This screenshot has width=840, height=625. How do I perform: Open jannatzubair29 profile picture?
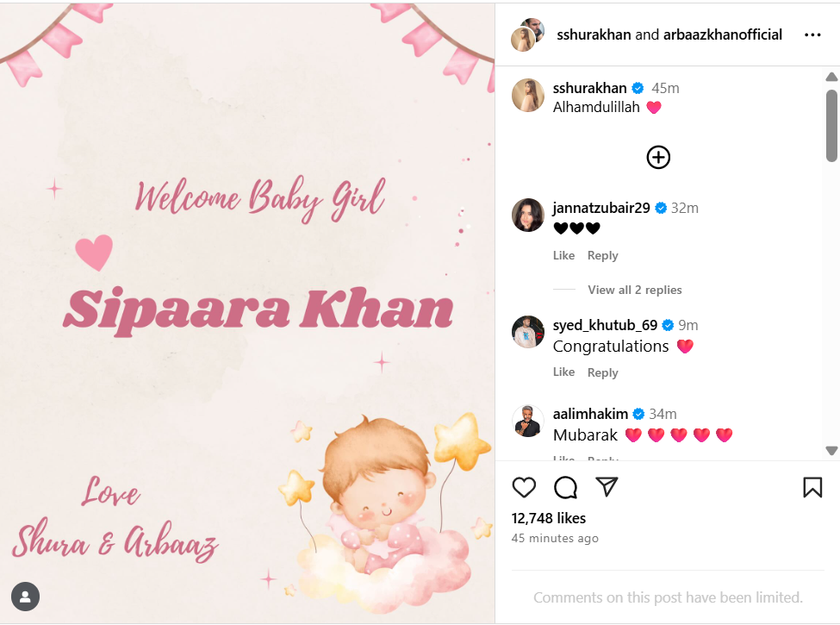pyautogui.click(x=527, y=215)
